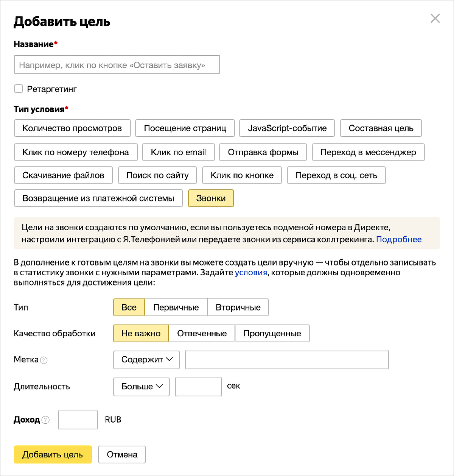Open the Содержит dropdown
Viewport: 454px width, 476px height.
146,360
